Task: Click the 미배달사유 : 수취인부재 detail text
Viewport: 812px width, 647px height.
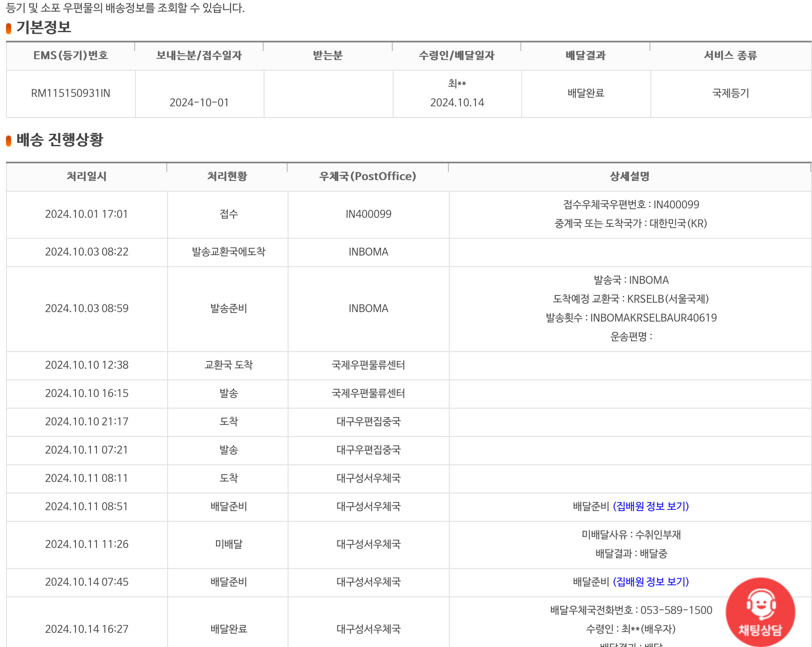Action: coord(631,535)
